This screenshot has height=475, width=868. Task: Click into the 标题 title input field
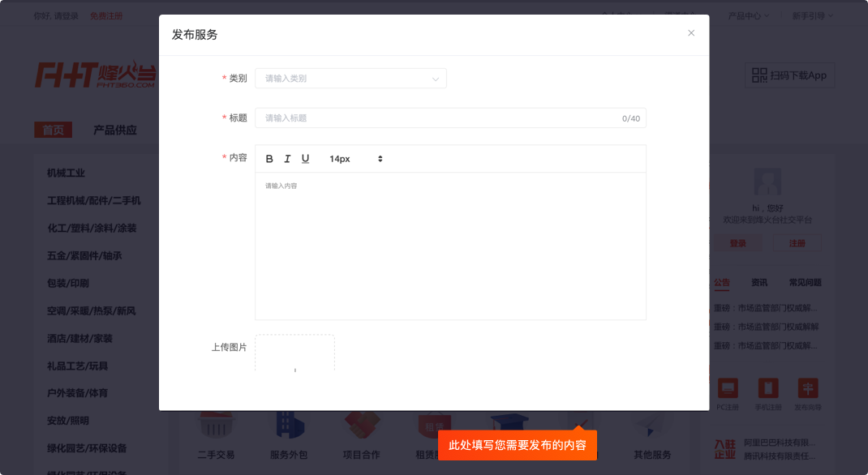[438, 118]
